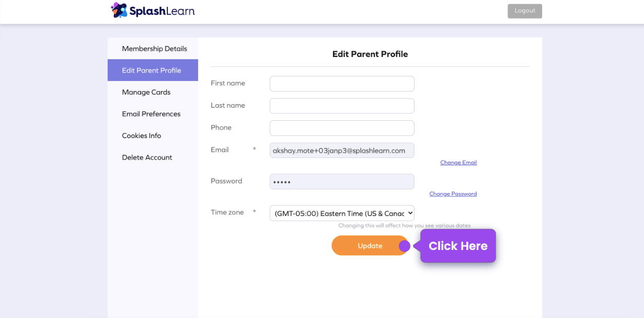Click inside the First name field
The height and width of the screenshot is (318, 644).
[341, 83]
